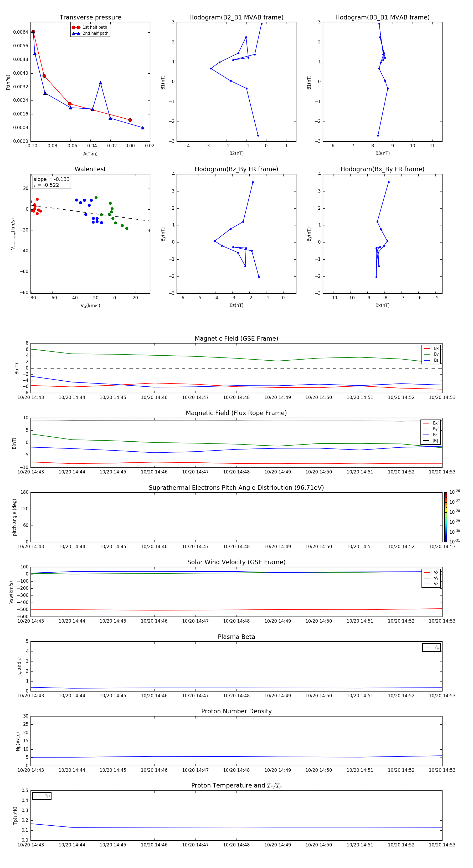Click the 'pitch angle (deg)' axis label

tap(14, 517)
